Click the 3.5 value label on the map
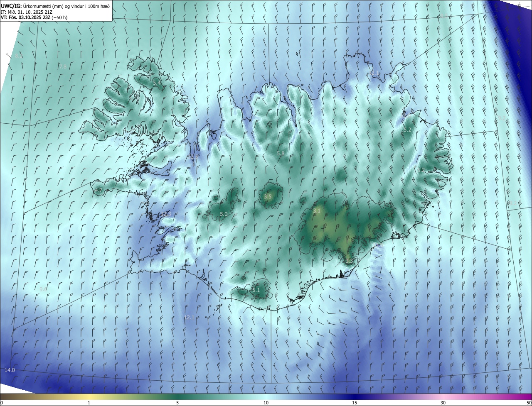Image resolution: width=532 pixels, height=406 pixels. pyautogui.click(x=268, y=196)
